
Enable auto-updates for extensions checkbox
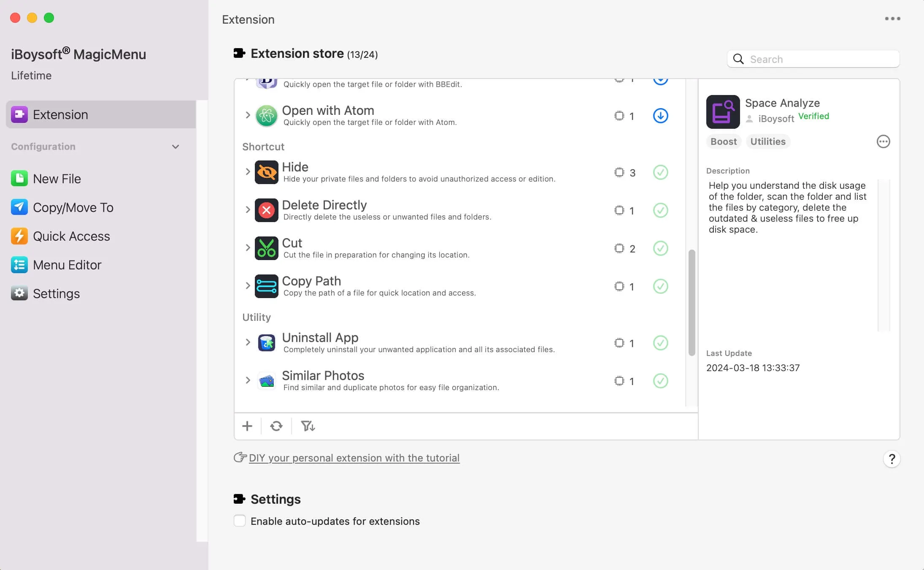point(240,521)
